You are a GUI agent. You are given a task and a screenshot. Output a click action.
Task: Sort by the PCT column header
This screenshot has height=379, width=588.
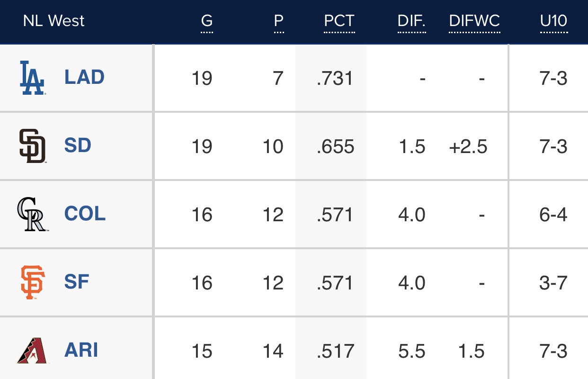coord(339,21)
